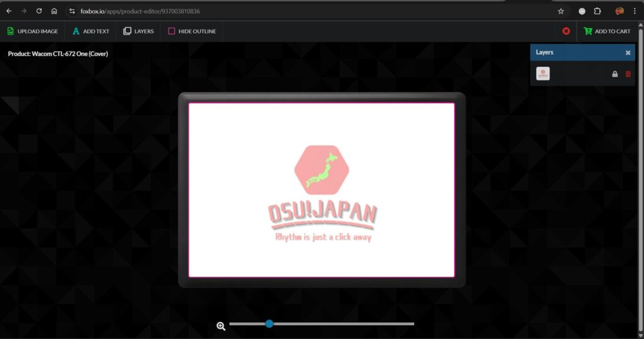Click the zoom slider handle

[x=269, y=324]
